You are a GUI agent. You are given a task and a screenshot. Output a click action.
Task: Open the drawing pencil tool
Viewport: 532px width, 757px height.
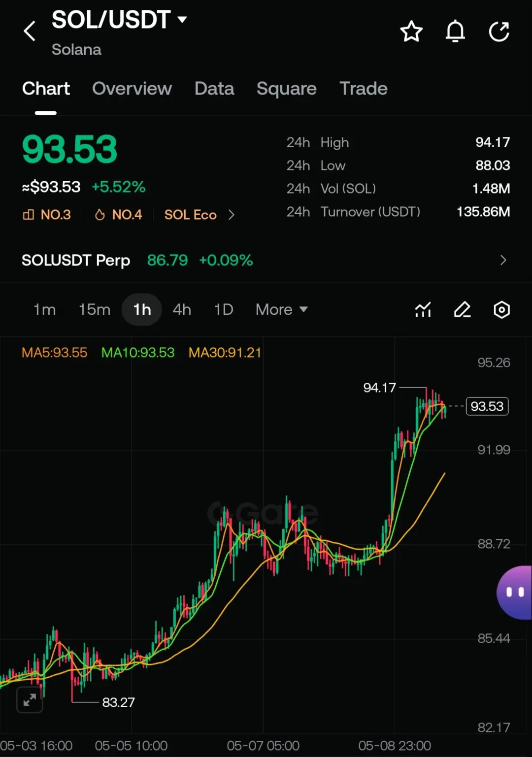click(x=462, y=310)
